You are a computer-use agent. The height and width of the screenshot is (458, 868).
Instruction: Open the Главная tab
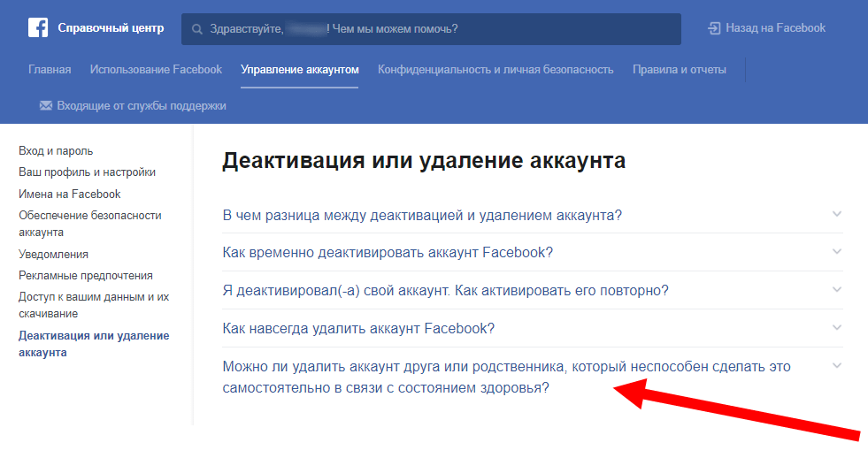point(50,70)
